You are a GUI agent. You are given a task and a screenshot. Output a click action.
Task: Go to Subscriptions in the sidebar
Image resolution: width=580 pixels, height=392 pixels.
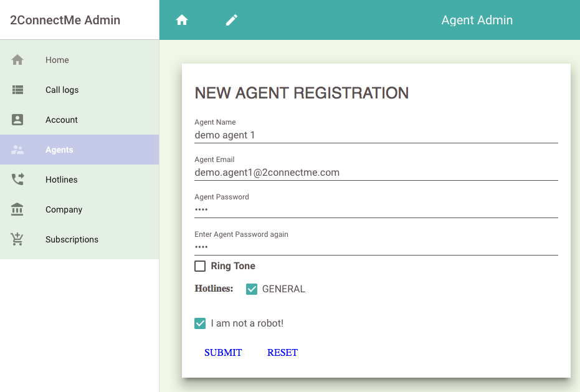[72, 239]
